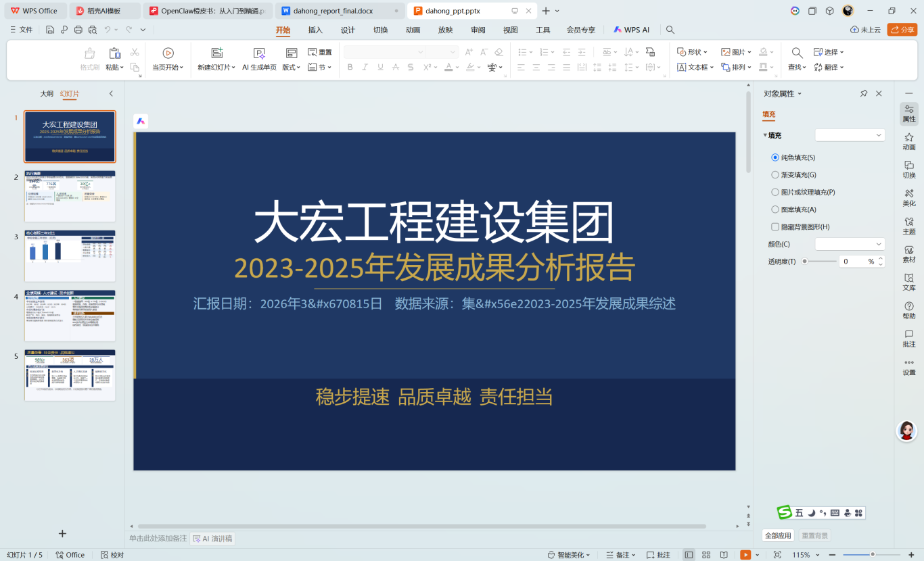Pin the 对象属性 properties panel

coord(864,94)
